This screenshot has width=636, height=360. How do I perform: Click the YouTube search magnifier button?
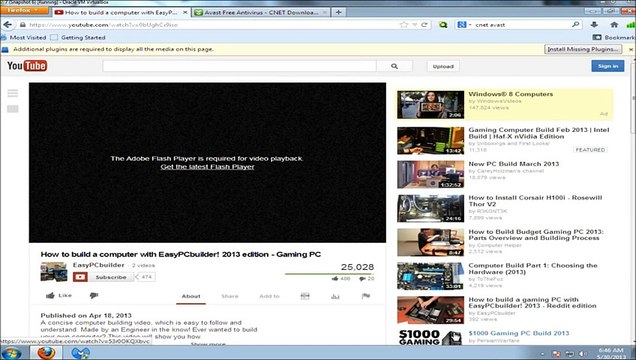394,66
